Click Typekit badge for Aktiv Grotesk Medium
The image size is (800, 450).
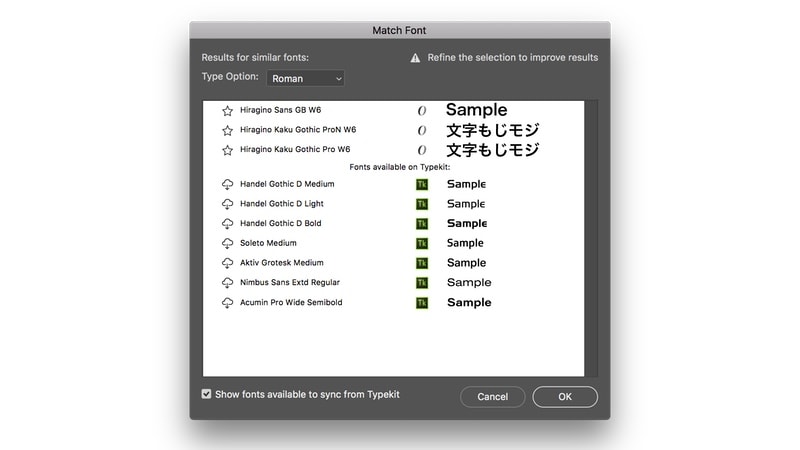pyautogui.click(x=421, y=263)
